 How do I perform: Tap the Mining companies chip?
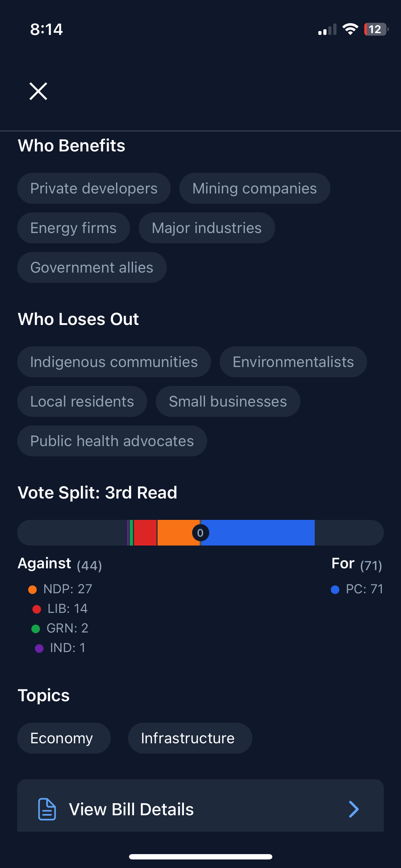pyautogui.click(x=255, y=188)
